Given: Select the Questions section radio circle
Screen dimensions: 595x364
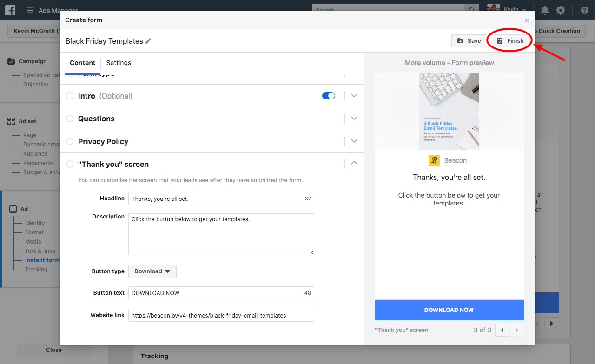Looking at the screenshot, I should point(70,119).
